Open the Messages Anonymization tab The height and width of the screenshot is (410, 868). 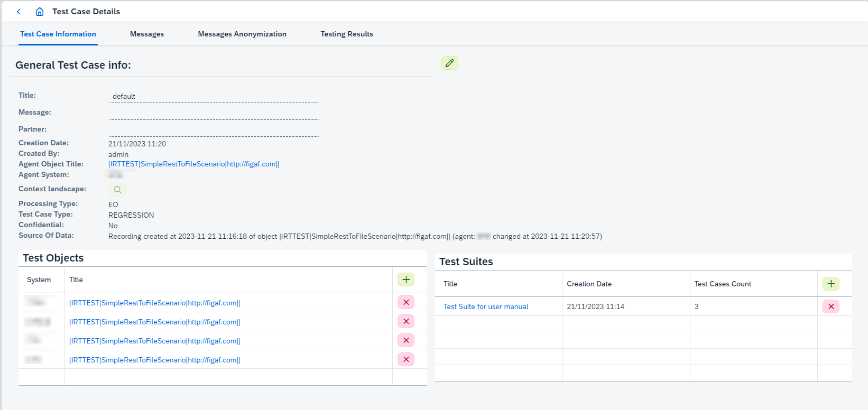(242, 34)
